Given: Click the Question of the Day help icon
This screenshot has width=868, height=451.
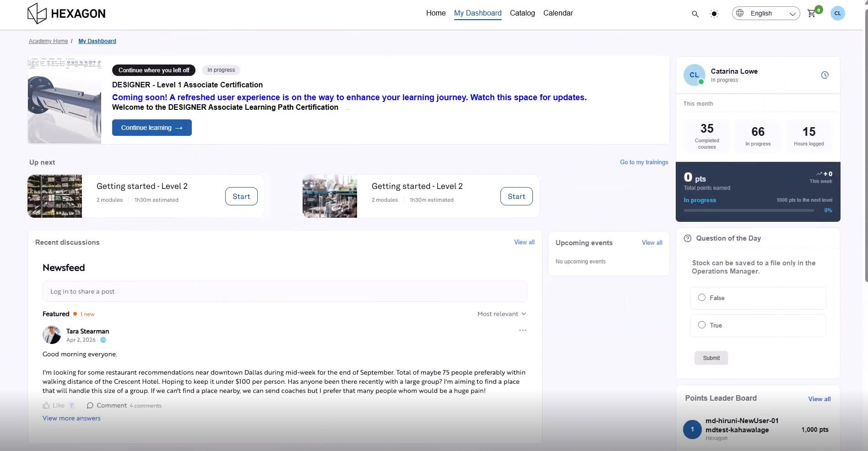Looking at the screenshot, I should (688, 238).
